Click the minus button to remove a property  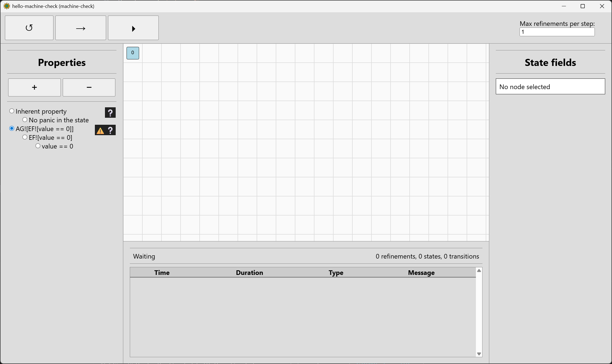(89, 87)
